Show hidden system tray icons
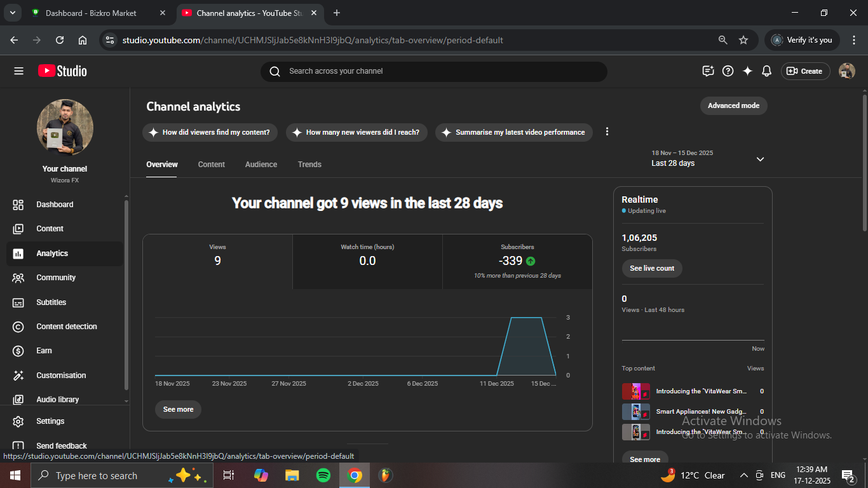868x488 pixels. point(743,475)
